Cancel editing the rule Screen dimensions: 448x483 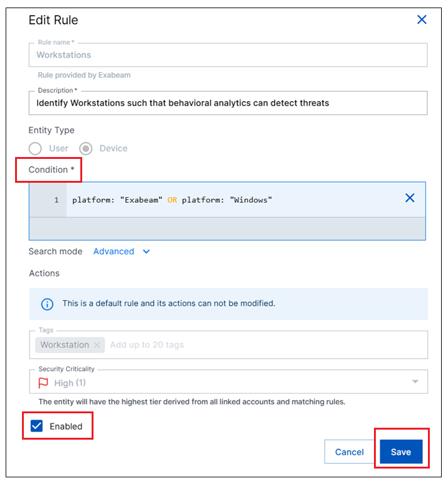349,452
